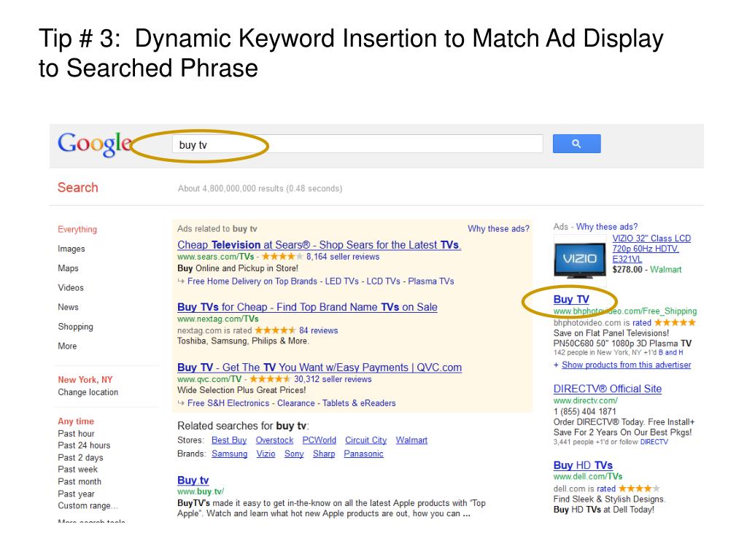Click the www.directv.com/ URL text
Screen dimensions: 747x560
click(586, 401)
